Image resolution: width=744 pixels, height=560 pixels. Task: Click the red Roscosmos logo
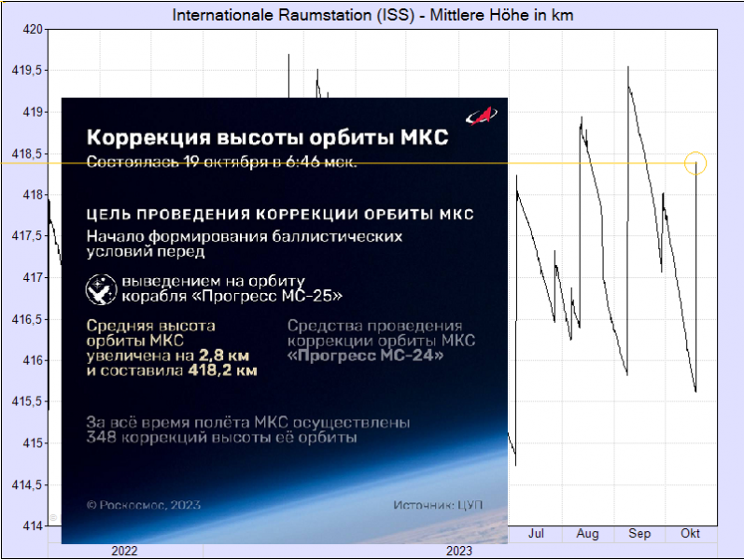pos(482,118)
